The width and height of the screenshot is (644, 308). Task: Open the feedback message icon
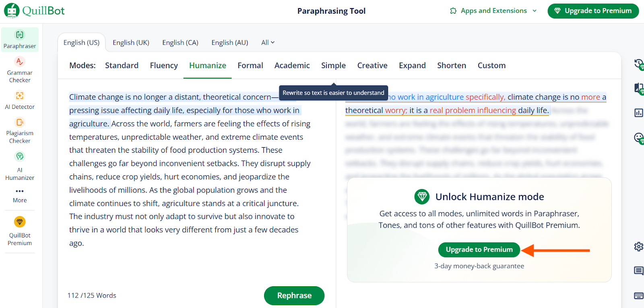pos(639,271)
